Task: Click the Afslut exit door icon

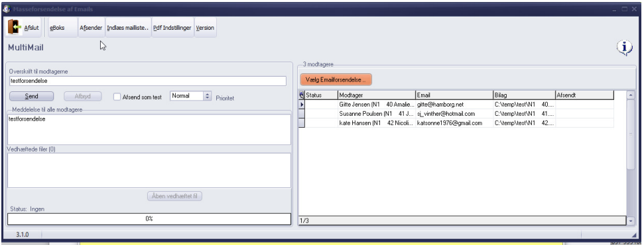Action: (x=15, y=28)
